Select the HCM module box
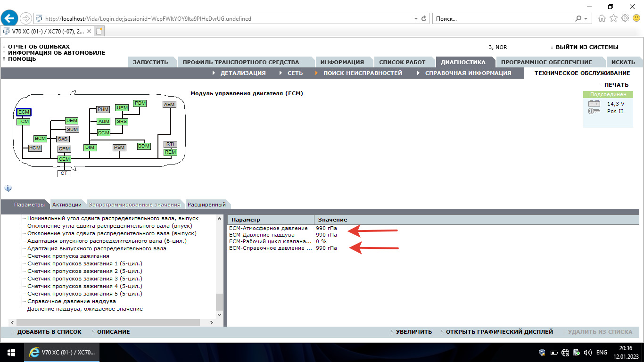 [x=35, y=148]
